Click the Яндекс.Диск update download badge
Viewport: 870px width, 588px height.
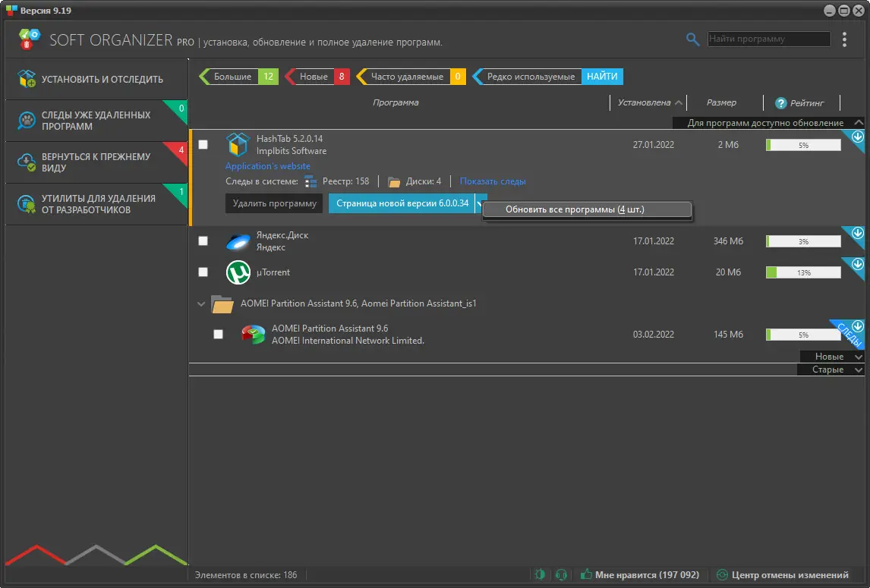857,233
